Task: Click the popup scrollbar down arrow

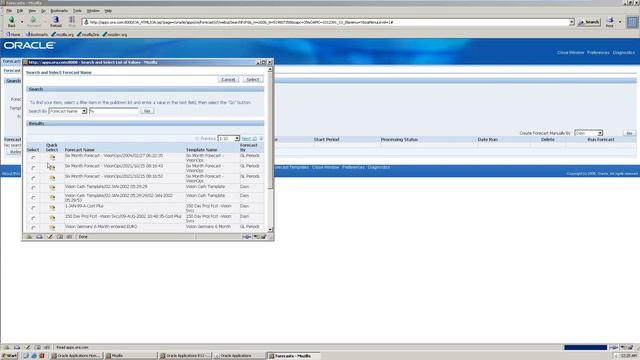Action: (270, 230)
